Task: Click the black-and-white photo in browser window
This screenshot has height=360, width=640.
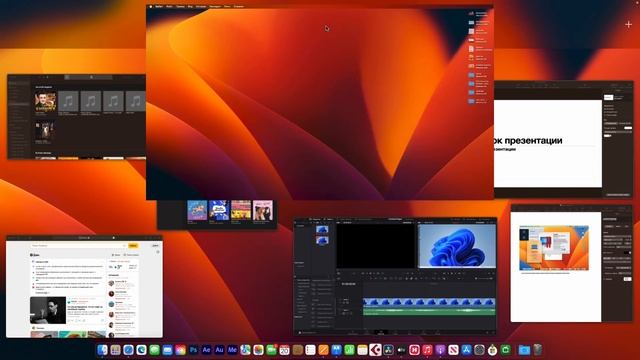Action: 48,310
